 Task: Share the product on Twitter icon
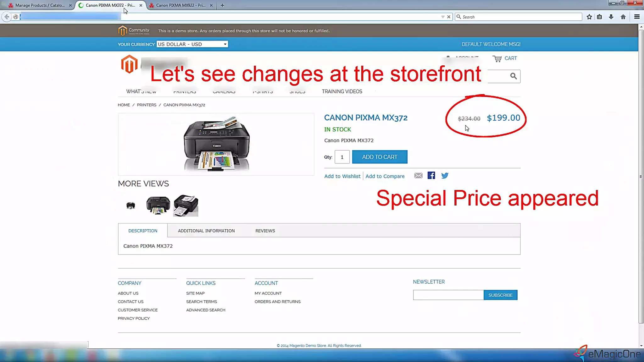click(x=445, y=176)
